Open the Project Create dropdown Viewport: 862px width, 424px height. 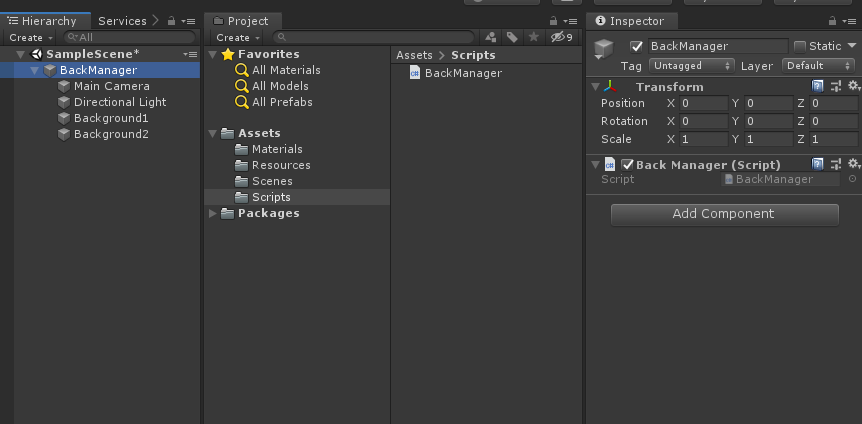pyautogui.click(x=237, y=37)
